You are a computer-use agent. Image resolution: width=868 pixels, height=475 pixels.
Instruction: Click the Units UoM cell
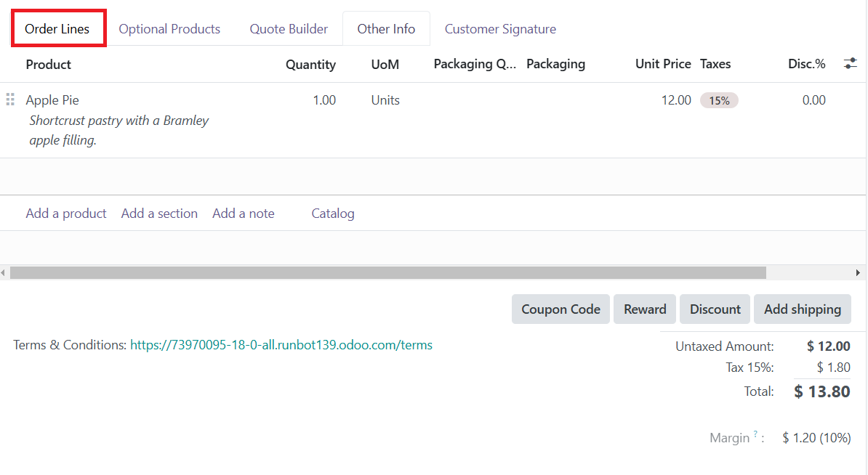click(x=385, y=100)
